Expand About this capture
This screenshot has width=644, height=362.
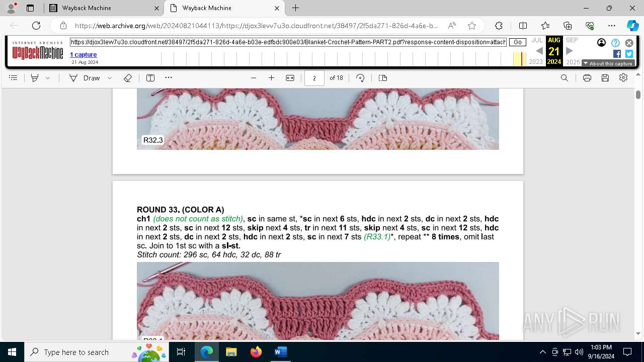[608, 63]
